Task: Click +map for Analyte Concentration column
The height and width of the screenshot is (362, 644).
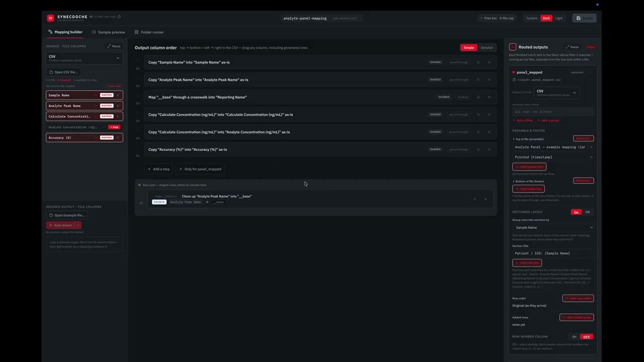Action: coord(114,127)
